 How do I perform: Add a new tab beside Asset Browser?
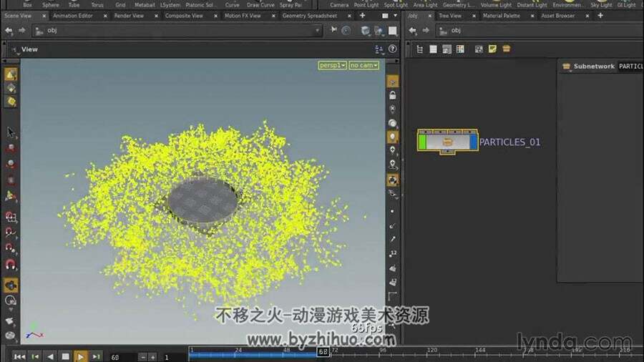[600, 16]
